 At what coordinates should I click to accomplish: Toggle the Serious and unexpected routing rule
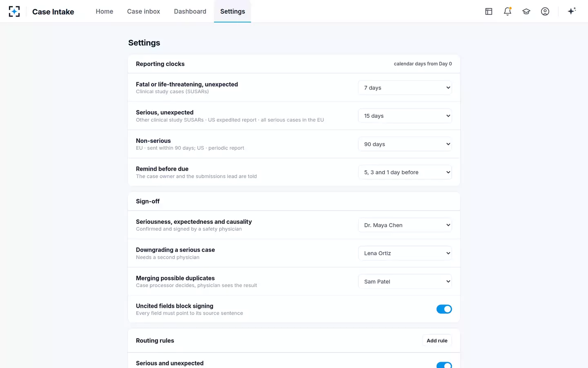[x=444, y=365]
